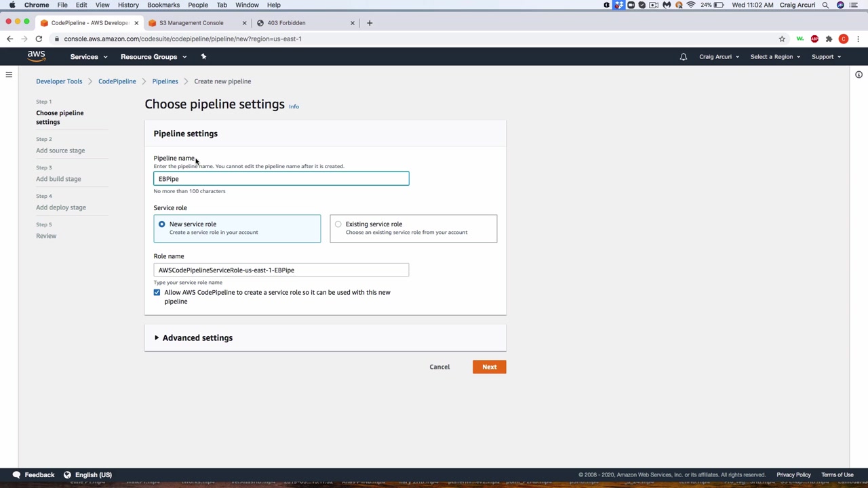Open the History menu
The image size is (868, 488).
click(128, 5)
